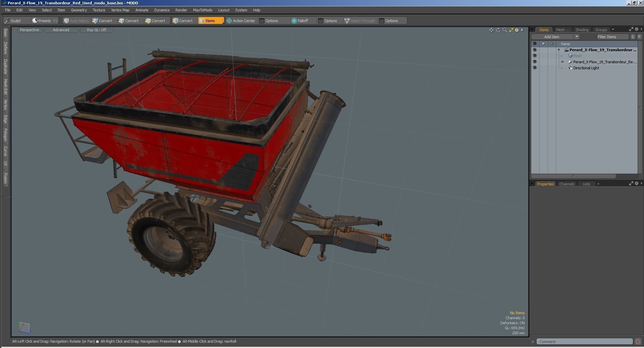Viewport: 644px width, 348px height.
Task: Click the Items list horizontal scrollbar
Action: (x=573, y=176)
